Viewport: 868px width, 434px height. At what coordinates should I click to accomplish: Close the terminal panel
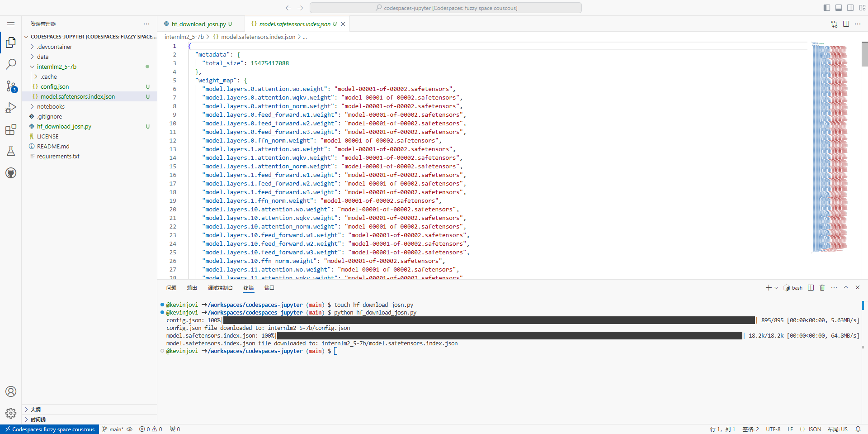coord(858,288)
